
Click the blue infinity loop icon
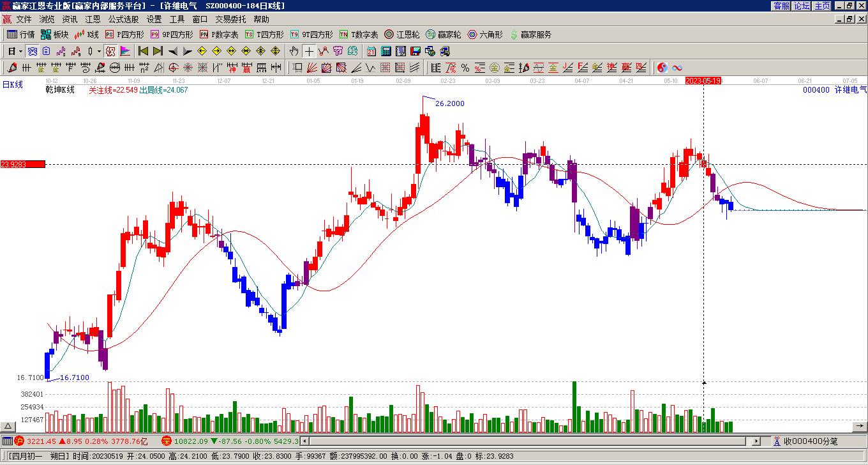click(x=677, y=67)
